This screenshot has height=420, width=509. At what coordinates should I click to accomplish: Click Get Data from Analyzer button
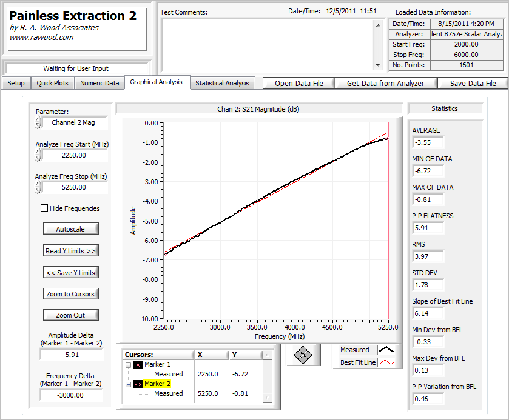[x=386, y=84]
